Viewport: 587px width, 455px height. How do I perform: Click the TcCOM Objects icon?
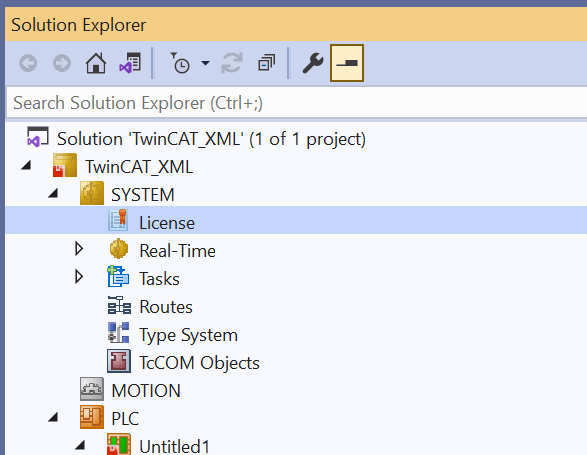(x=119, y=361)
